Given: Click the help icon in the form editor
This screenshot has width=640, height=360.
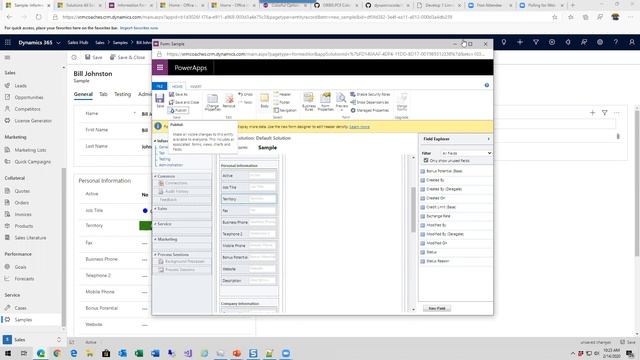Looking at the screenshot, I should click(487, 85).
